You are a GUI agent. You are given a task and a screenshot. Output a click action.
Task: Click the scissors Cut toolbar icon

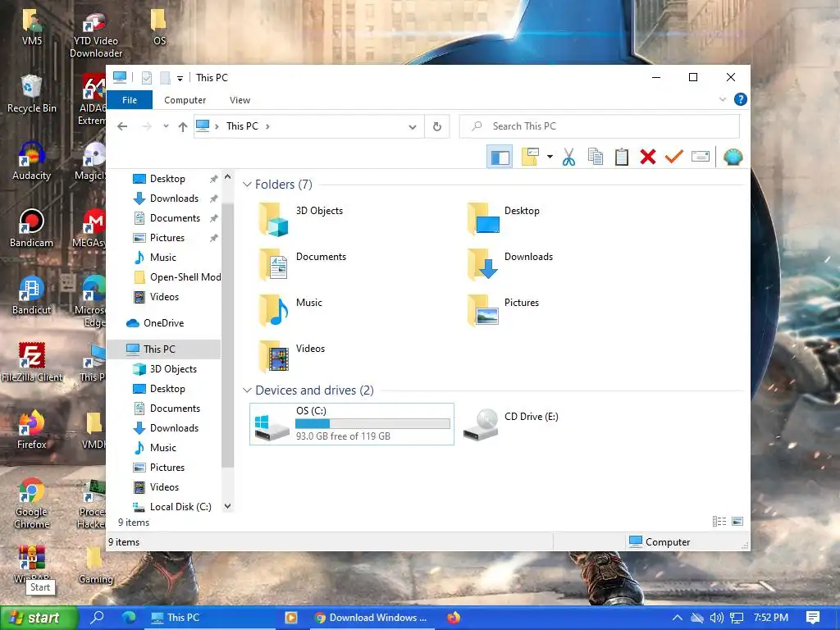click(x=569, y=157)
